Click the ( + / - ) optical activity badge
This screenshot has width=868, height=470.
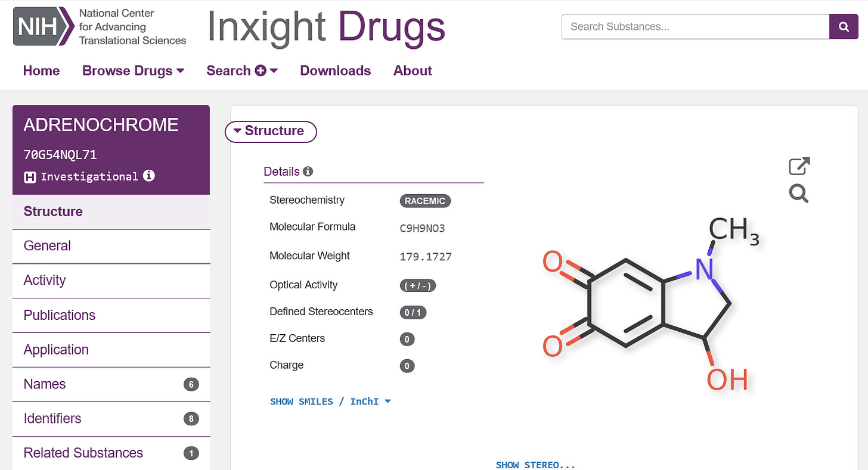tap(418, 285)
